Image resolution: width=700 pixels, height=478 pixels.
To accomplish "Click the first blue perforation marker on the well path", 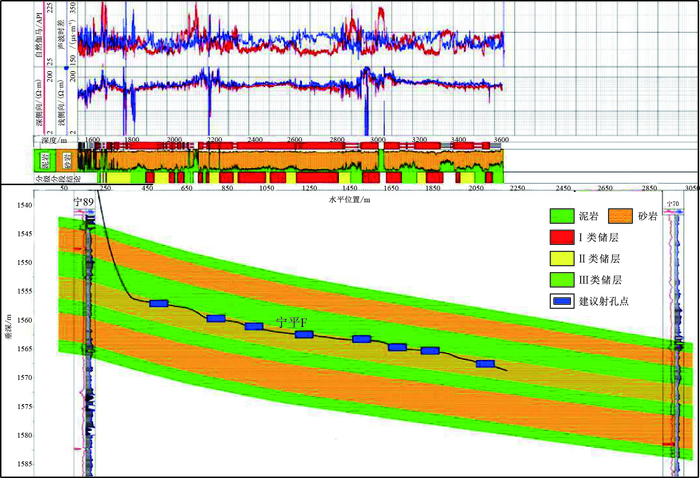I will click(158, 303).
